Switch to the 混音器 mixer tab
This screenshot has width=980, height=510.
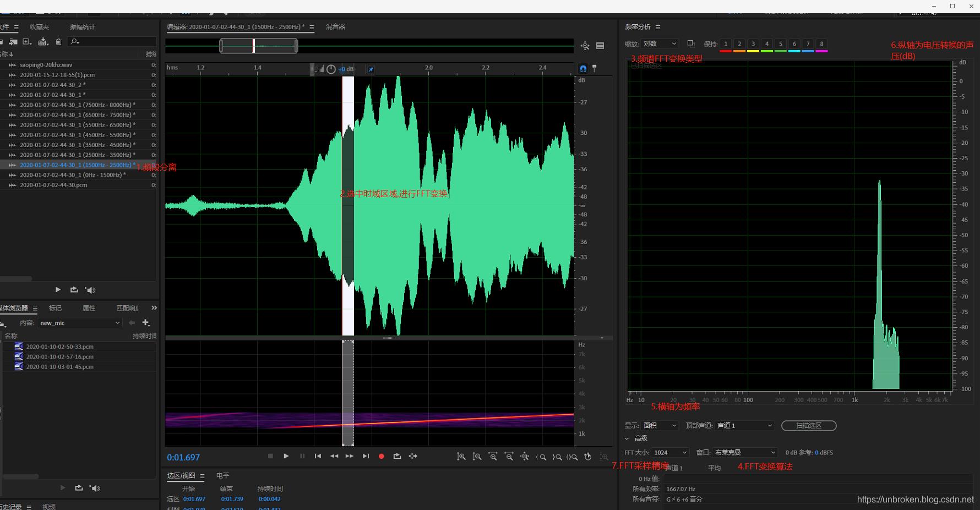point(335,26)
